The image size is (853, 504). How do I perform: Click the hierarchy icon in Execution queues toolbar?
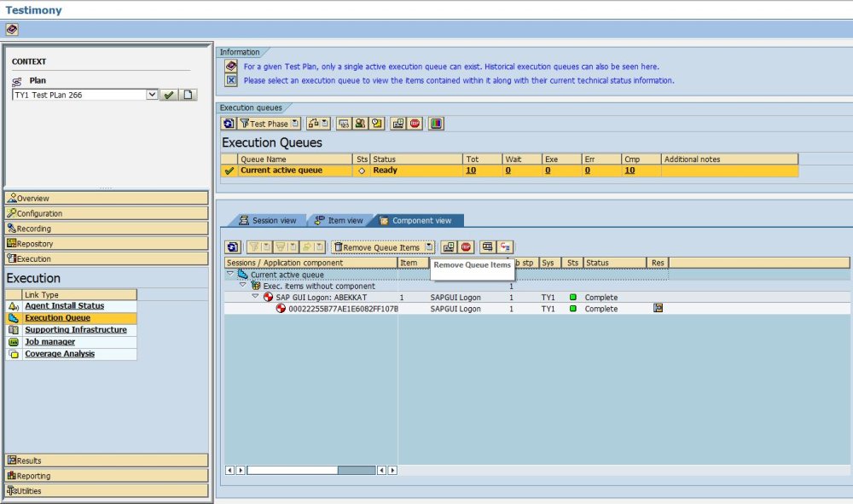(x=313, y=124)
